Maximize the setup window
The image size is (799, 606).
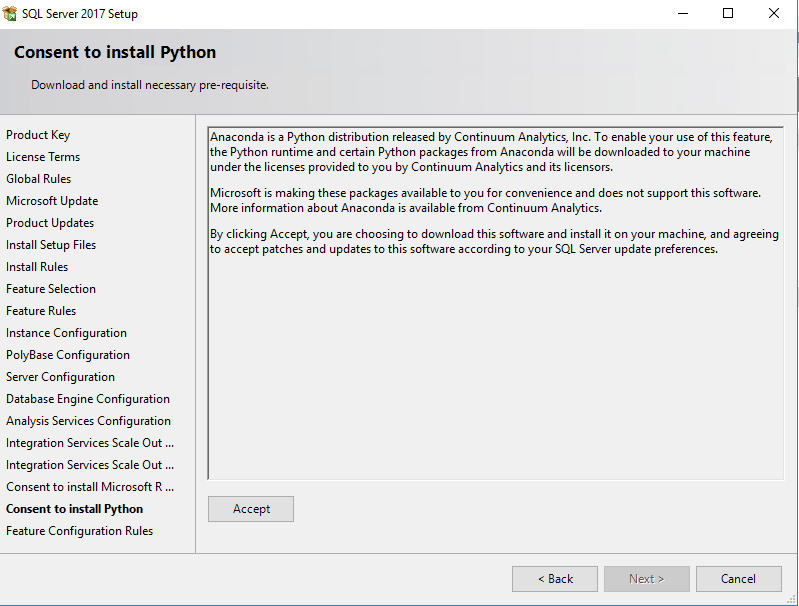pos(728,14)
